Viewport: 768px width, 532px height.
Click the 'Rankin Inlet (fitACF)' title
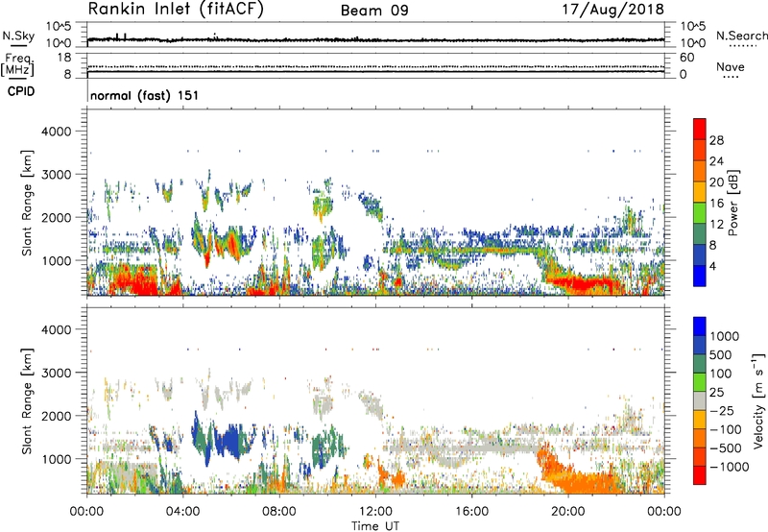click(x=176, y=10)
